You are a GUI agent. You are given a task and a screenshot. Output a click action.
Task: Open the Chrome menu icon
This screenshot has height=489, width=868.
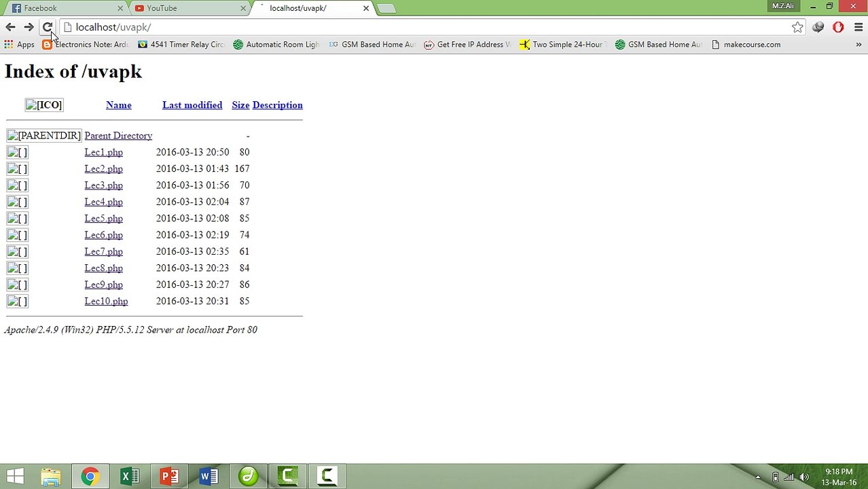point(858,27)
